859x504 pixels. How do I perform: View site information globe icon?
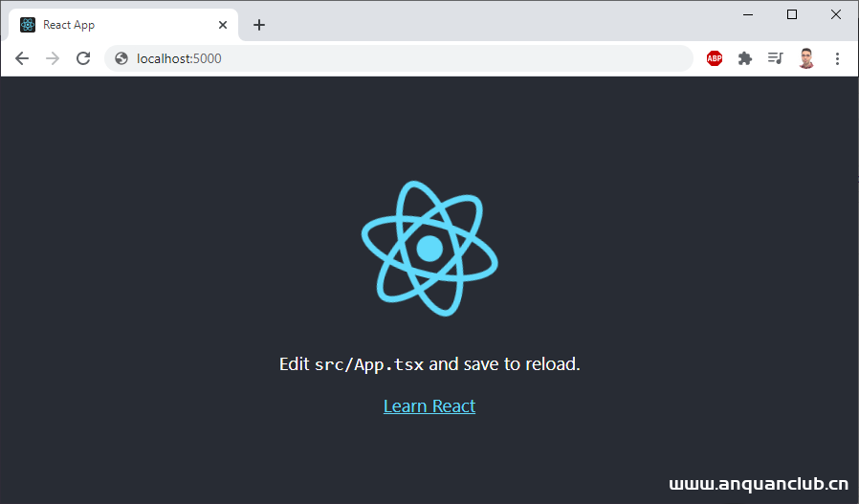click(121, 58)
